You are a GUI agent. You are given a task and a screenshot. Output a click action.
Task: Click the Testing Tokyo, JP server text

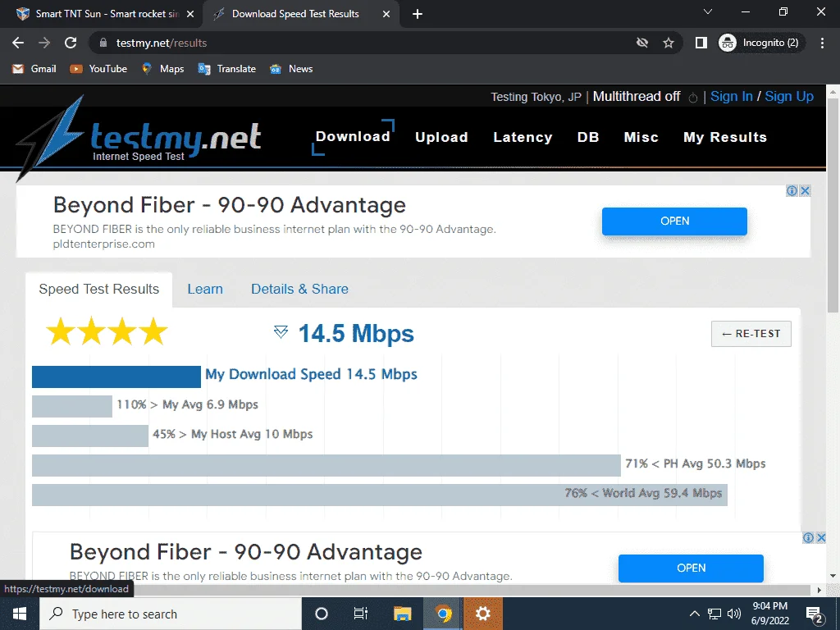click(x=536, y=97)
